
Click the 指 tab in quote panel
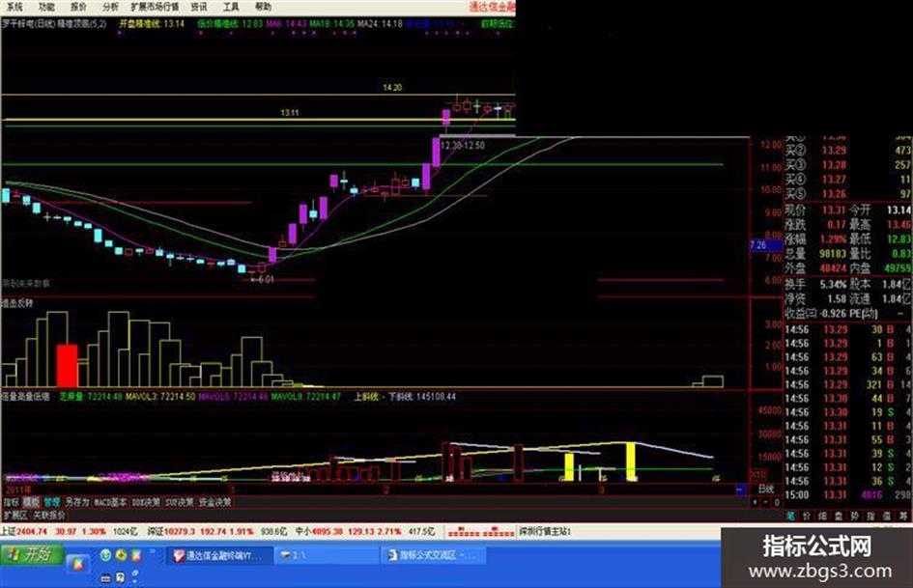870,516
